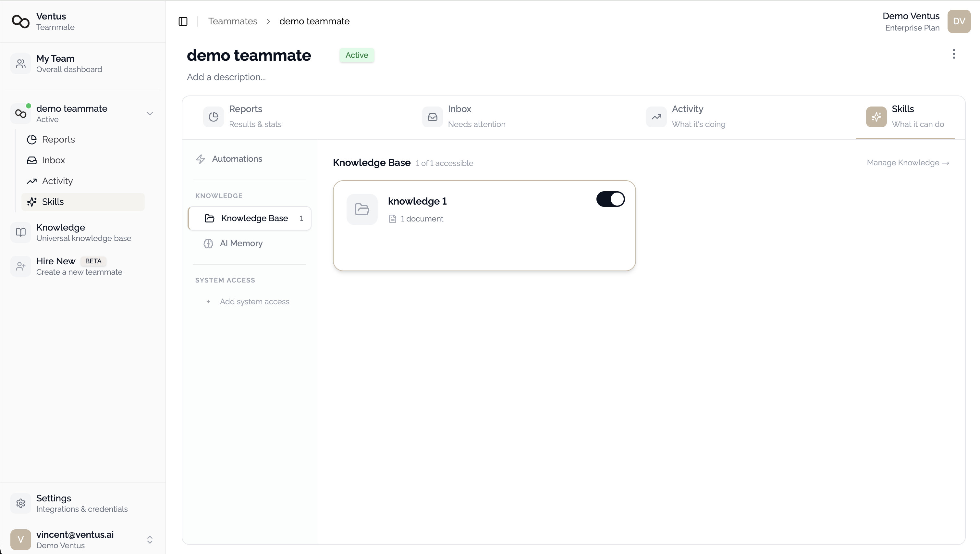The width and height of the screenshot is (980, 554).
Task: Switch to the Activity tab
Action: point(687,117)
